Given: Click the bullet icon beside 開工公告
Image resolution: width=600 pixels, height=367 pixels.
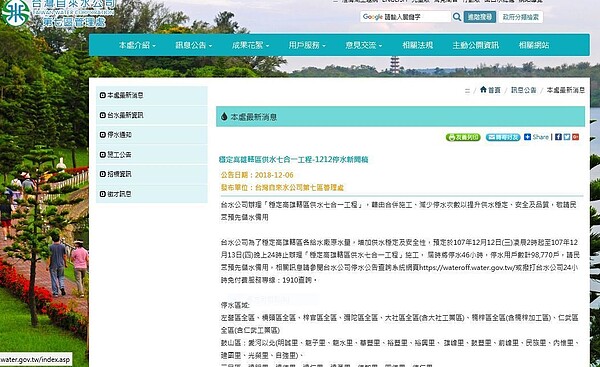Looking at the screenshot, I should point(103,155).
